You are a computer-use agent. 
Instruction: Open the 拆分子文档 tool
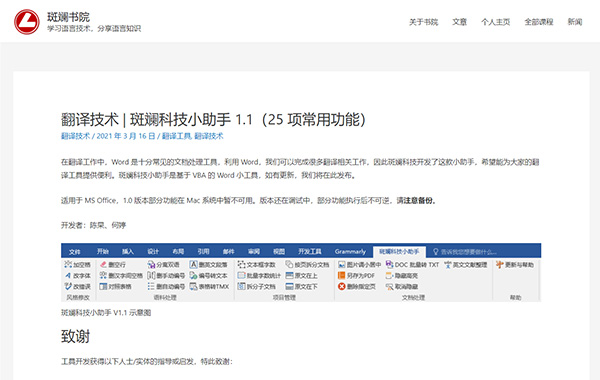tap(256, 286)
